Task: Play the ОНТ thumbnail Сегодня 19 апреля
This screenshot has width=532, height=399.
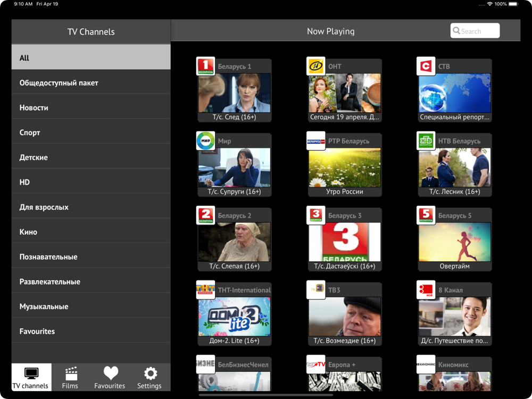Action: [x=345, y=93]
